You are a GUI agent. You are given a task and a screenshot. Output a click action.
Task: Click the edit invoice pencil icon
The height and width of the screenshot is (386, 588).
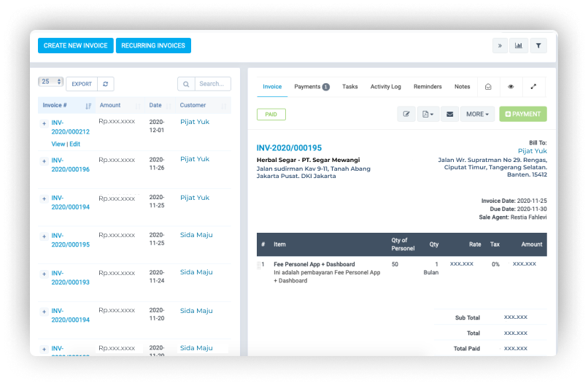(x=406, y=115)
